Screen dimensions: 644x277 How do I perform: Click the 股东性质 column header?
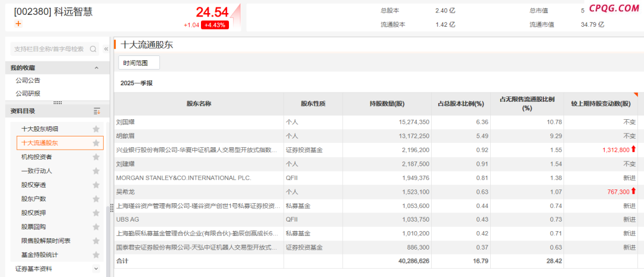[313, 104]
